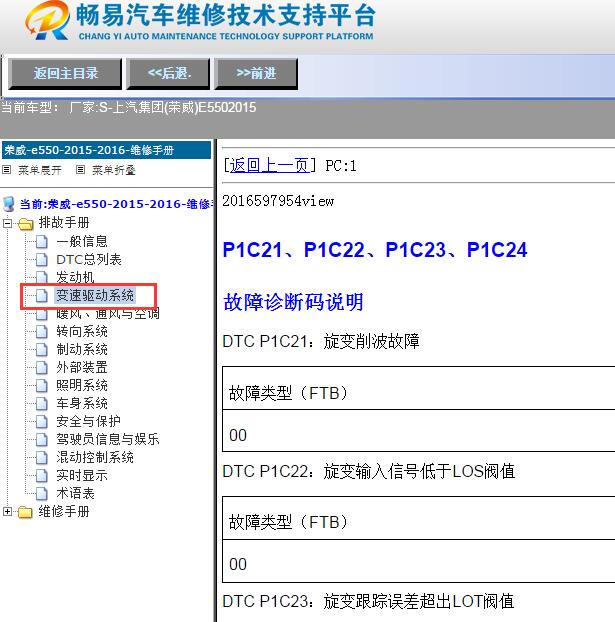615x622 pixels.
Task: Click the P1C21、P1C22、P1C23、P1C24 heading
Action: pyautogui.click(x=375, y=250)
